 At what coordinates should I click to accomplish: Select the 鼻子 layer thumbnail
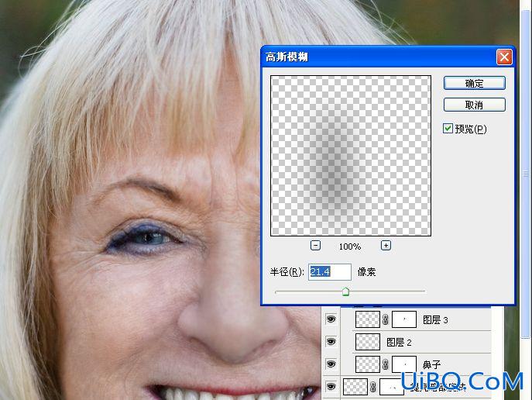[x=368, y=364]
